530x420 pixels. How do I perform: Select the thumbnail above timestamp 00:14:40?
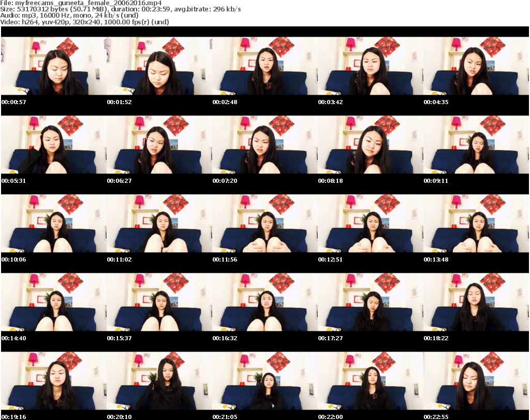tap(54, 302)
